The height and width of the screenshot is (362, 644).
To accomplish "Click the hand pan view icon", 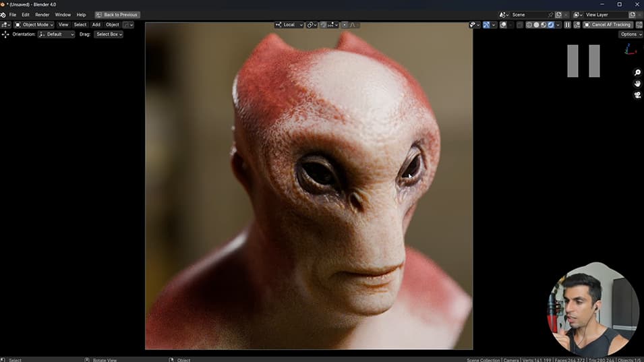I will 637,84.
